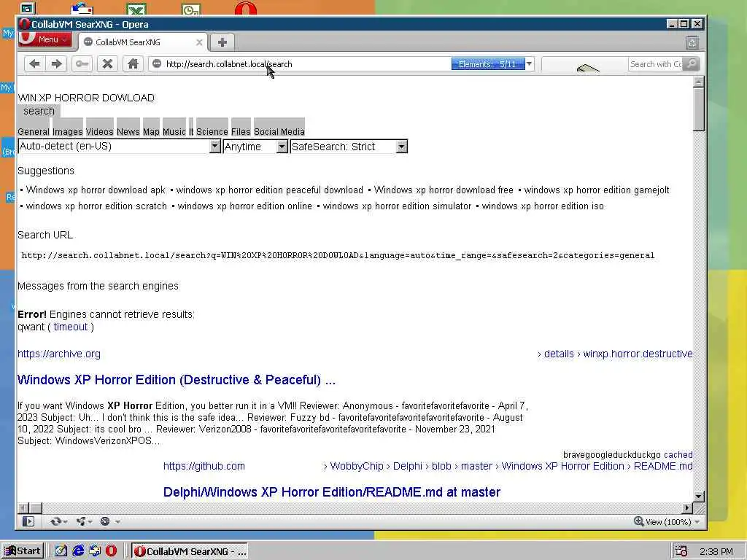This screenshot has height=560, width=747.
Task: Open Windows XP Horror Edition (Destructive & Peaceful) result
Action: (177, 379)
